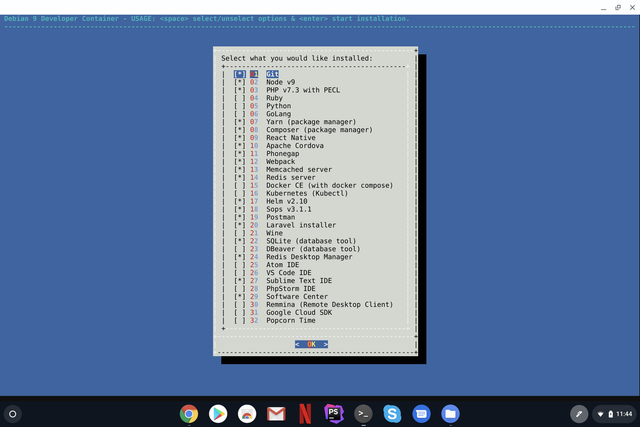
Task: Select the DBeaver (database tool) entry
Action: 297,249
